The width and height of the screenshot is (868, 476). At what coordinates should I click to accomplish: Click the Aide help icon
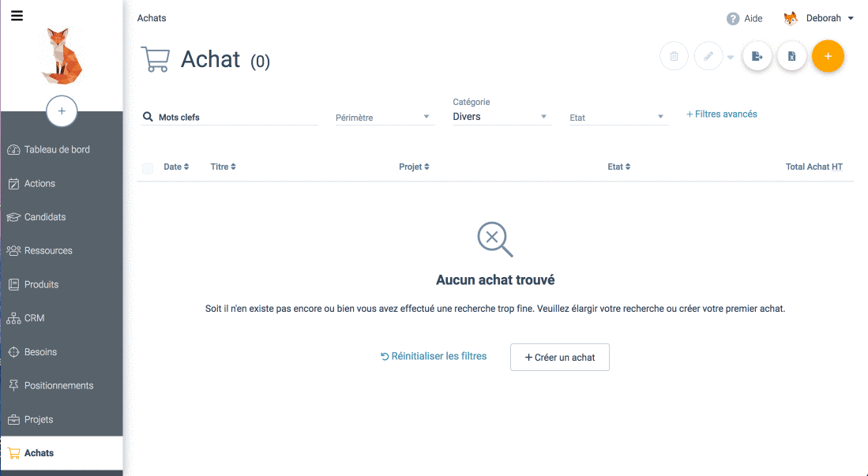733,18
